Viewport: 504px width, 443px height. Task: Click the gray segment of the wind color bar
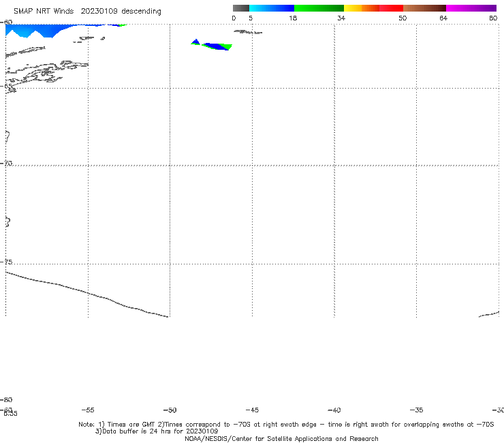point(241,8)
